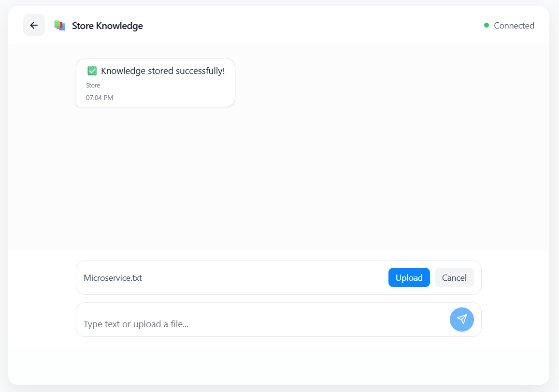
Task: Select the layered squares icon beside the title
Action: tap(60, 25)
